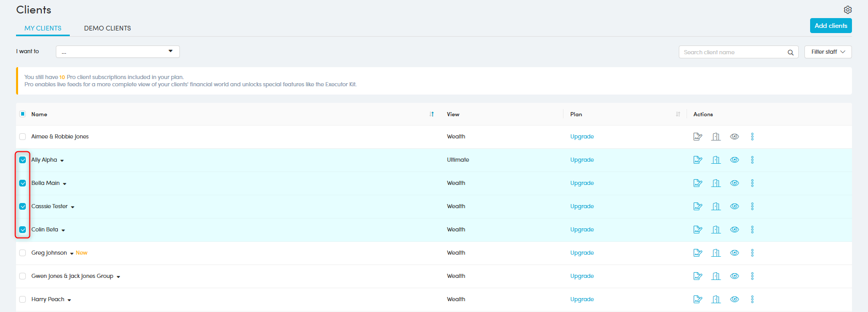Expand the Filter staff dropdown
The image size is (868, 312).
828,52
